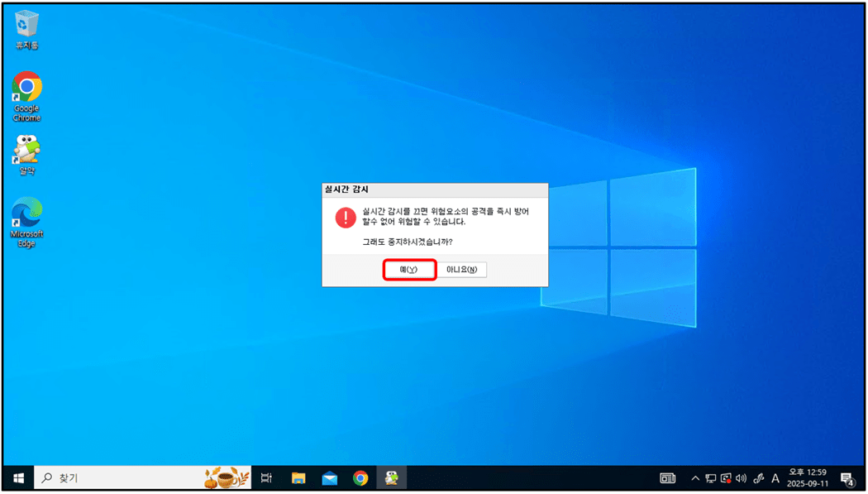The height and width of the screenshot is (494, 868).
Task: Launch Chrome from the taskbar
Action: (360, 477)
